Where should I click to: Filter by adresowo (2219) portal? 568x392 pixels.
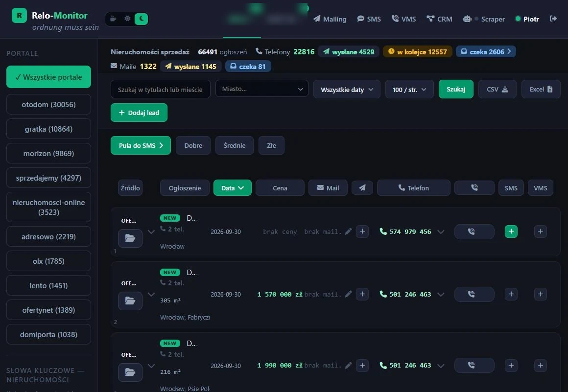tap(48, 236)
